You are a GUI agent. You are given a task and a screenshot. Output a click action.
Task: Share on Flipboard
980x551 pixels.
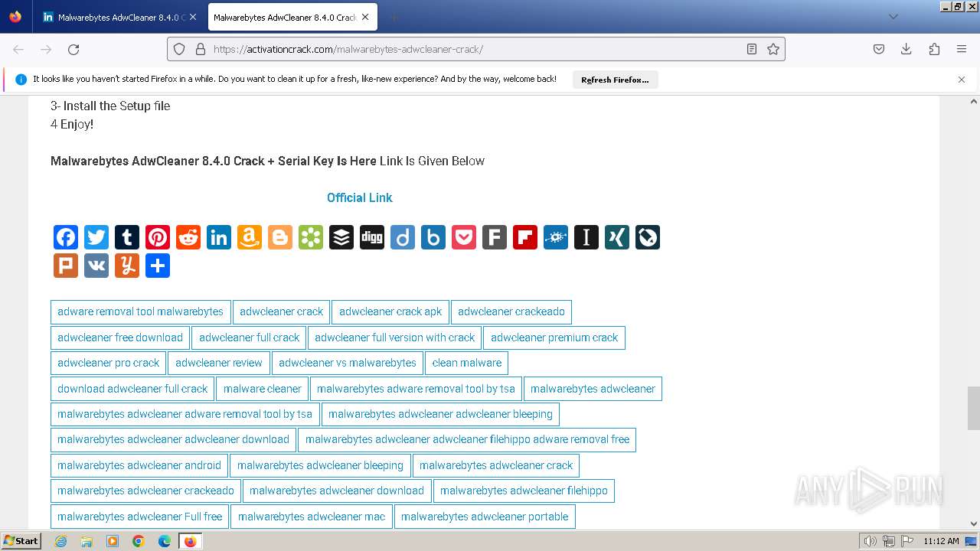[525, 237]
